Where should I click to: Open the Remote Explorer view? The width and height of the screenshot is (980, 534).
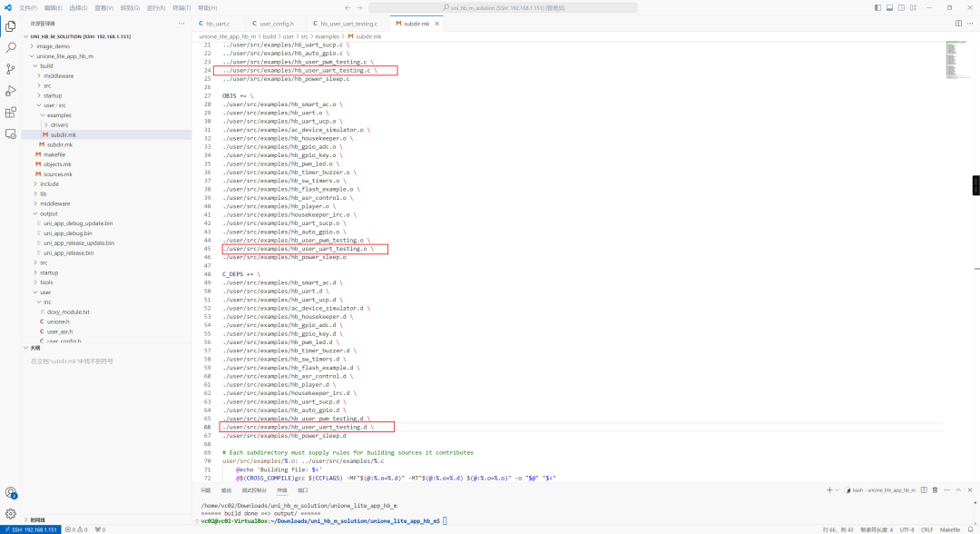pos(11,134)
